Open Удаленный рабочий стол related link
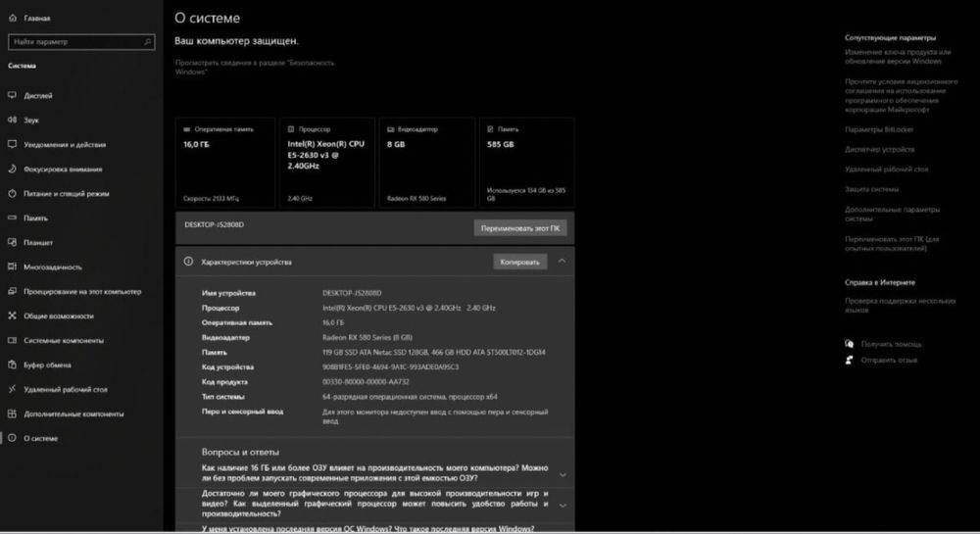This screenshot has height=534, width=980. pyautogui.click(x=886, y=170)
